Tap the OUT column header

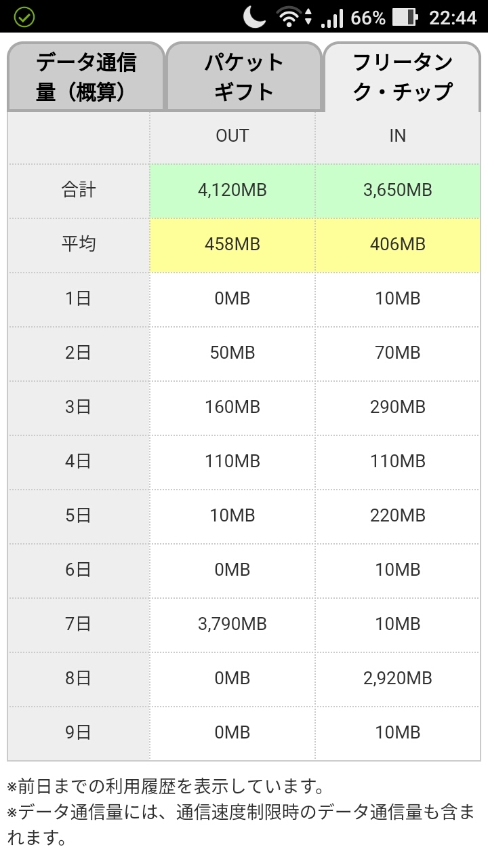[x=232, y=136]
